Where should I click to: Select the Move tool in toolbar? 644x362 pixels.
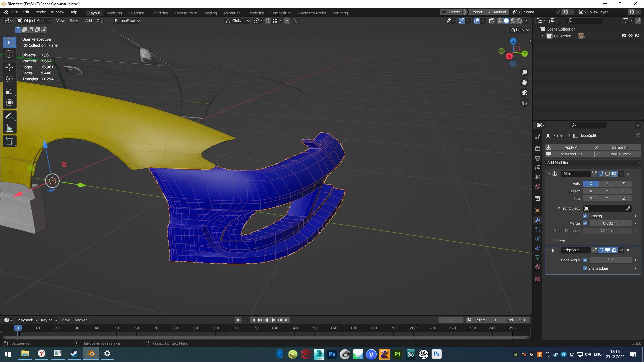point(9,67)
